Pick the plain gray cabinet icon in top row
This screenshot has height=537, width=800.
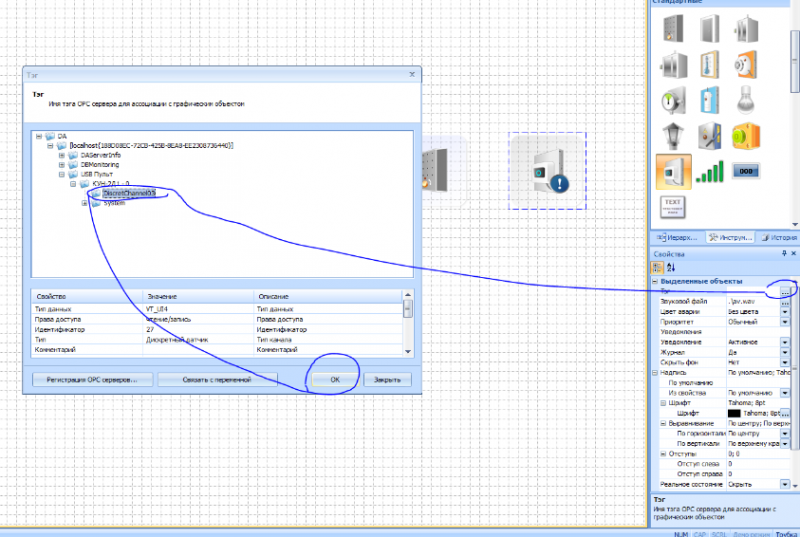[709, 29]
